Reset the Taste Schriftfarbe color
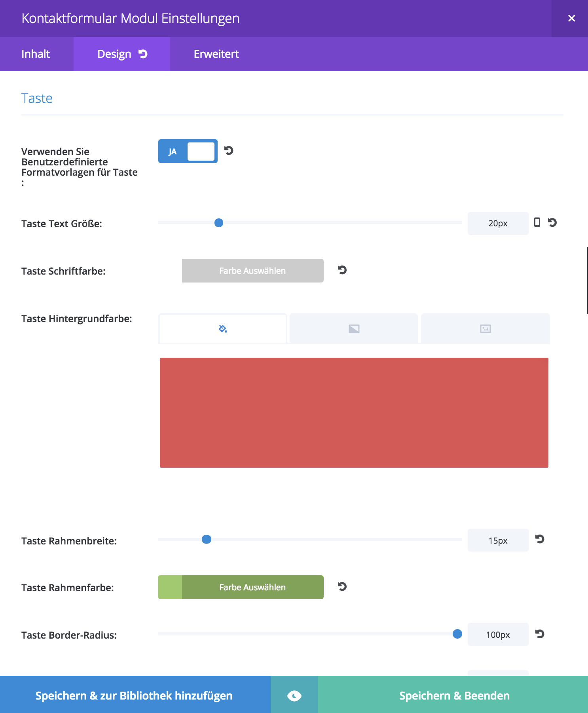The width and height of the screenshot is (588, 713). (x=342, y=270)
